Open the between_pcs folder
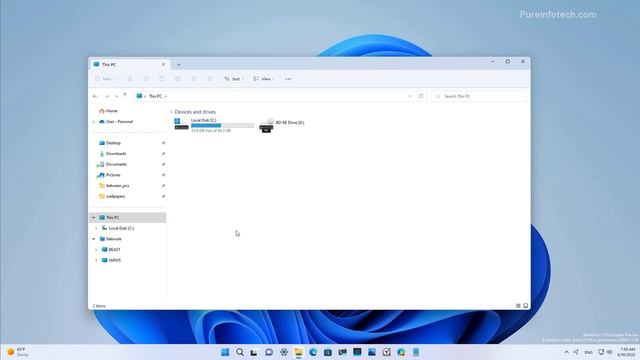 [117, 185]
